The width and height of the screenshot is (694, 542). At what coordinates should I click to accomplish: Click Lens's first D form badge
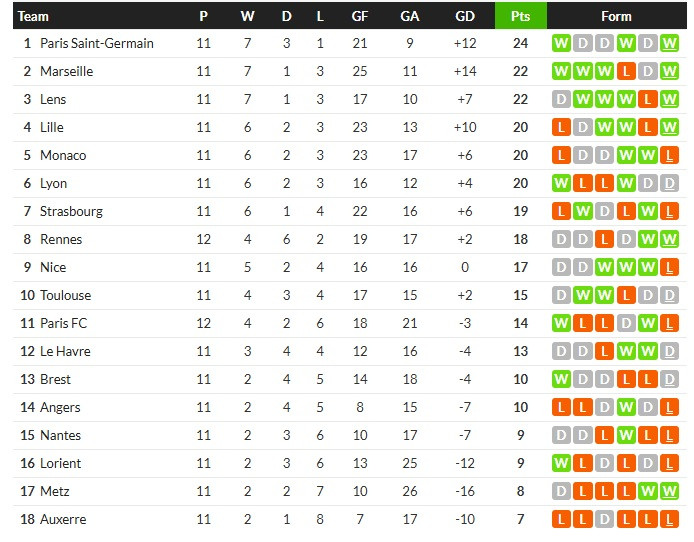click(x=561, y=100)
